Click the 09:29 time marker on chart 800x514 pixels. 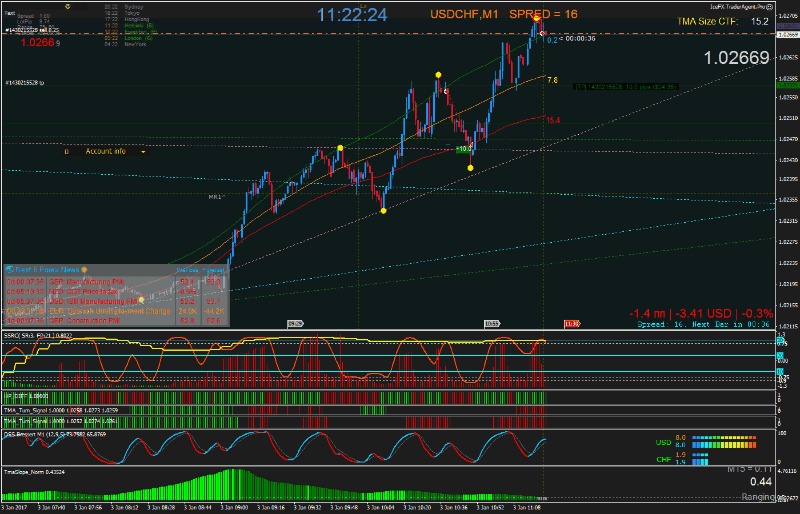[x=295, y=324]
